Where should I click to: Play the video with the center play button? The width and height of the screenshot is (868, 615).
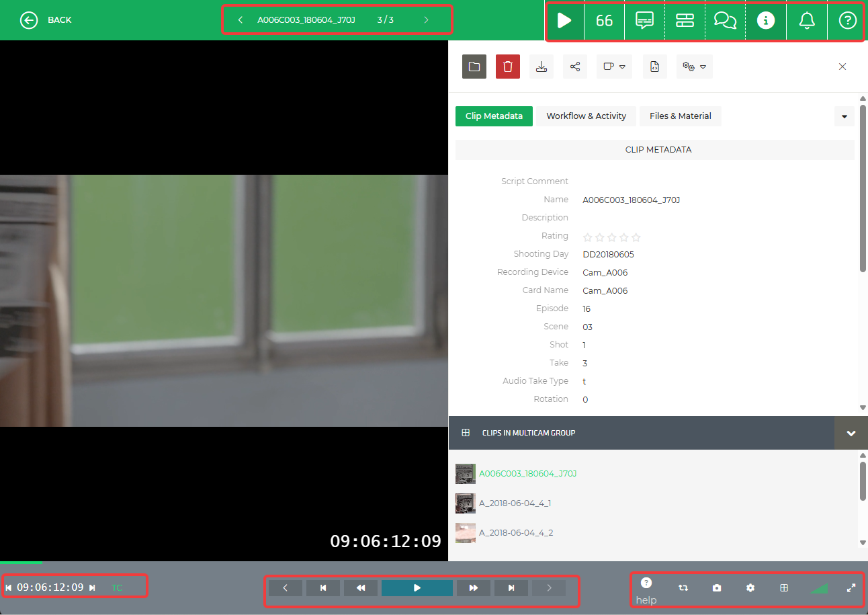pyautogui.click(x=417, y=588)
